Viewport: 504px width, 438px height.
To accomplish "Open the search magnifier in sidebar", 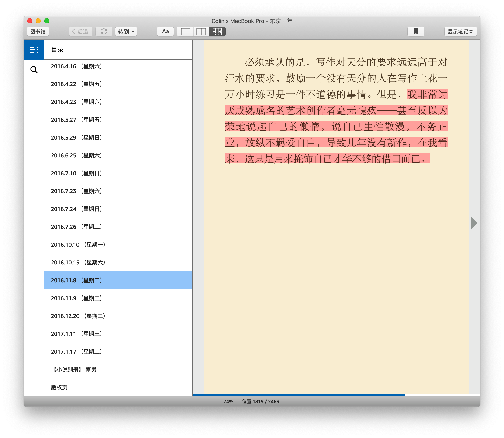I will tap(34, 70).
